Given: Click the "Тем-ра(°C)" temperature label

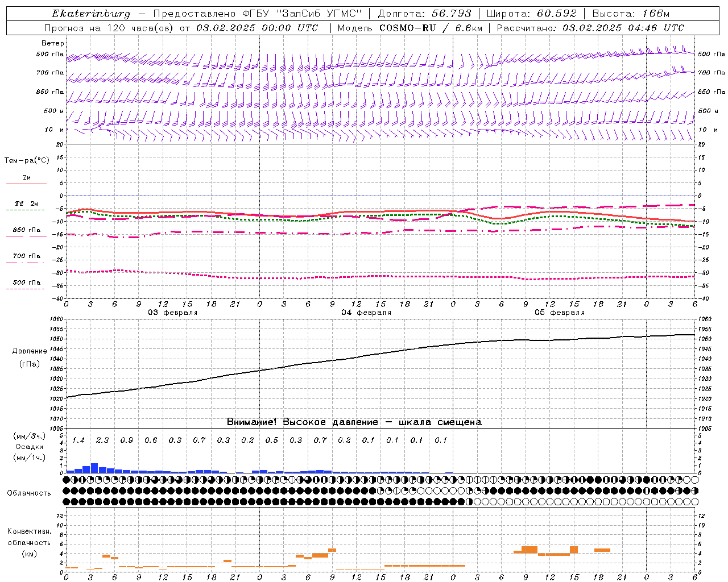Looking at the screenshot, I should [x=27, y=161].
